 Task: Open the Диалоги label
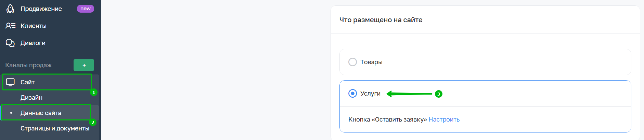point(33,43)
